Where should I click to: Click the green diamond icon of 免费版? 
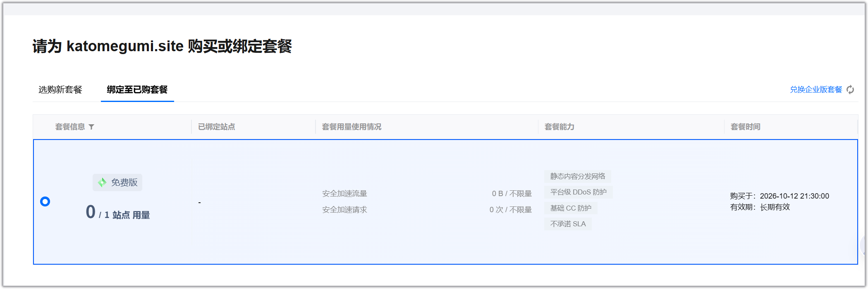(102, 182)
